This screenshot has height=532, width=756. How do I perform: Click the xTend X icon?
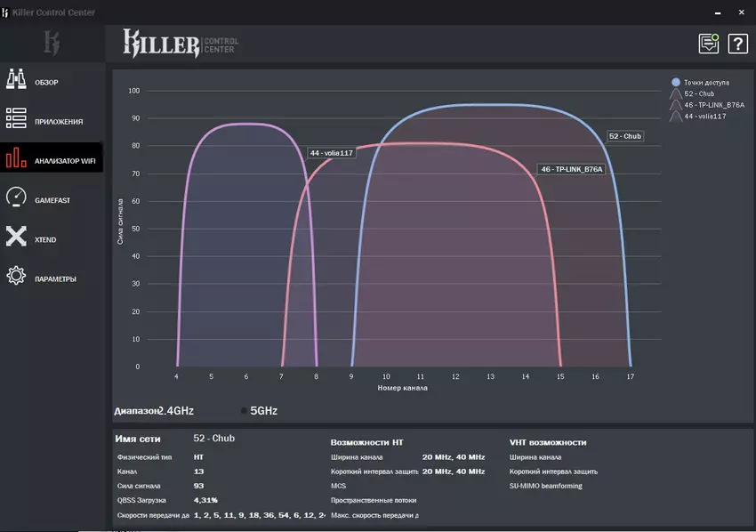pos(16,238)
